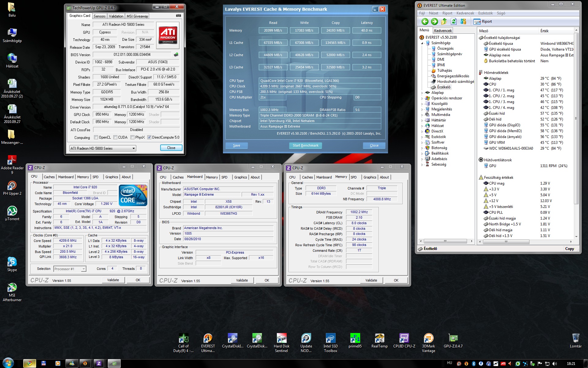Click Copy in EVEREST status bar

coord(569,249)
